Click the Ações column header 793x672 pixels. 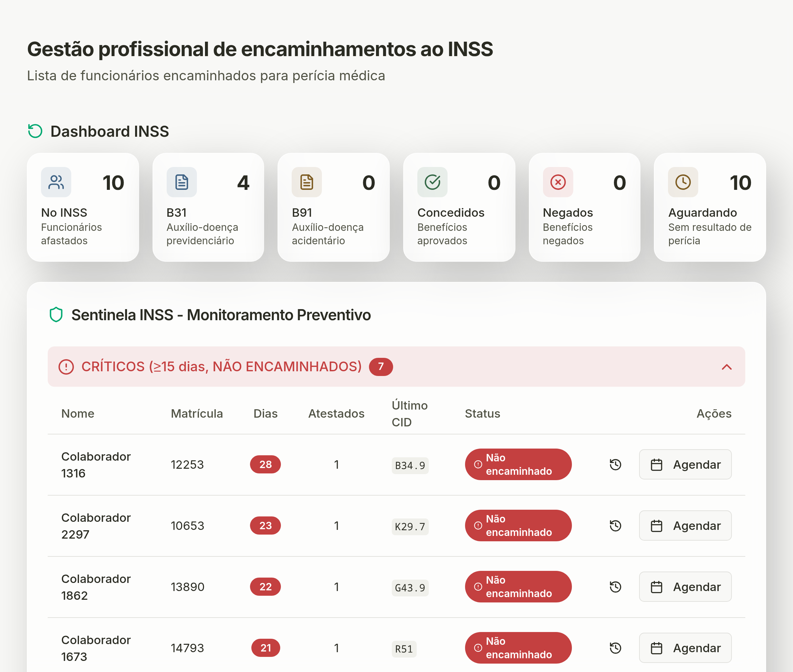[x=714, y=414]
